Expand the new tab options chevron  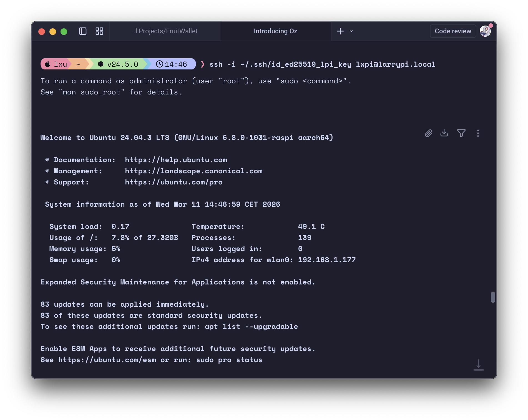[351, 31]
